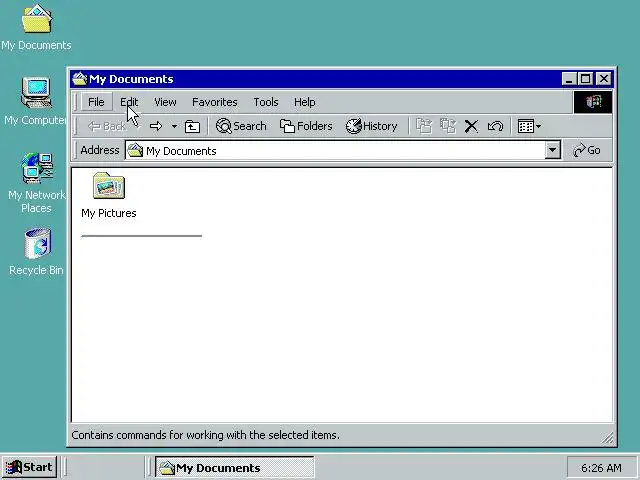Click the window resize grip corner
The width and height of the screenshot is (640, 480).
point(607,438)
